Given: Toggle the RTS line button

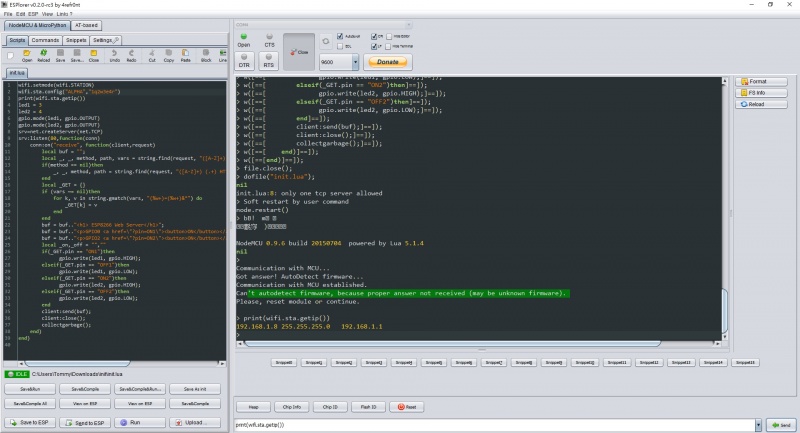Looking at the screenshot, I should tap(269, 61).
